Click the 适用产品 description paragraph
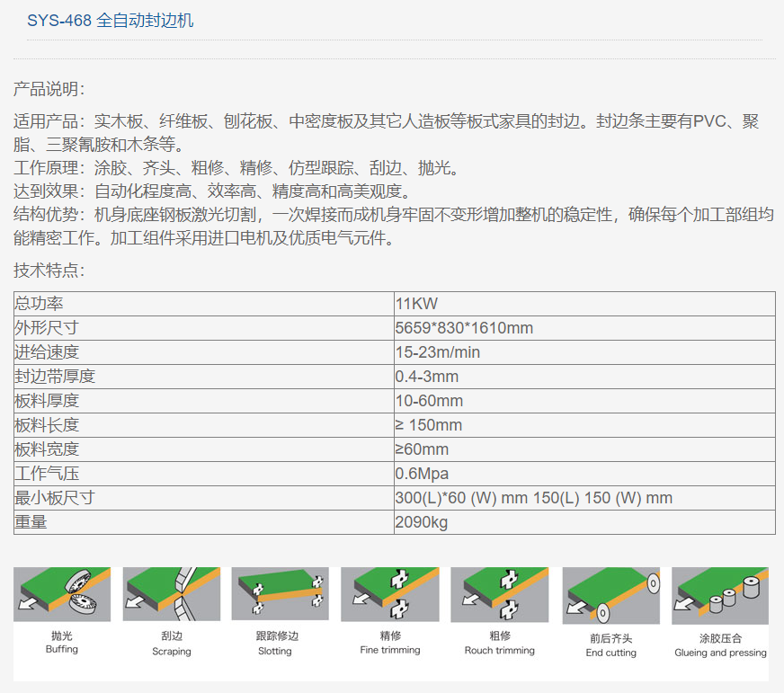The width and height of the screenshot is (784, 693). (x=387, y=132)
